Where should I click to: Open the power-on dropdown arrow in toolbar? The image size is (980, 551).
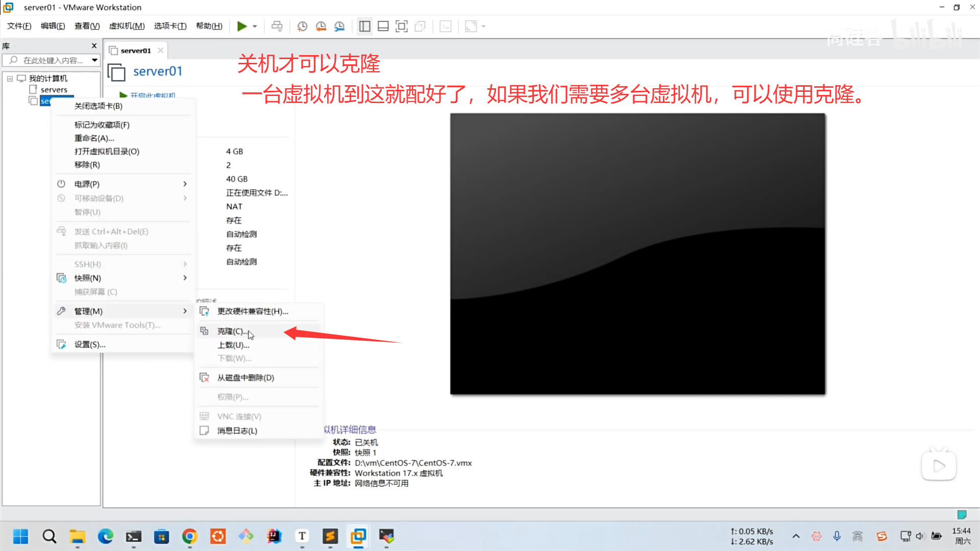click(x=255, y=26)
